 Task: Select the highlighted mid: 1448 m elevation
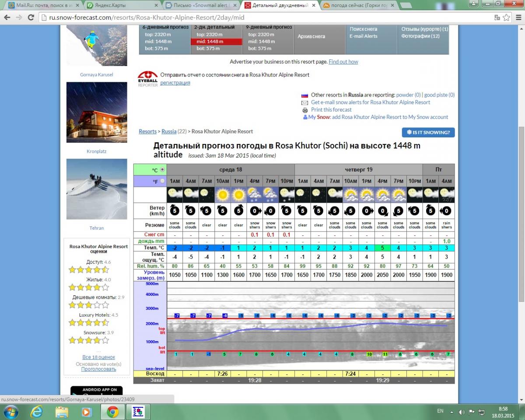(216, 42)
